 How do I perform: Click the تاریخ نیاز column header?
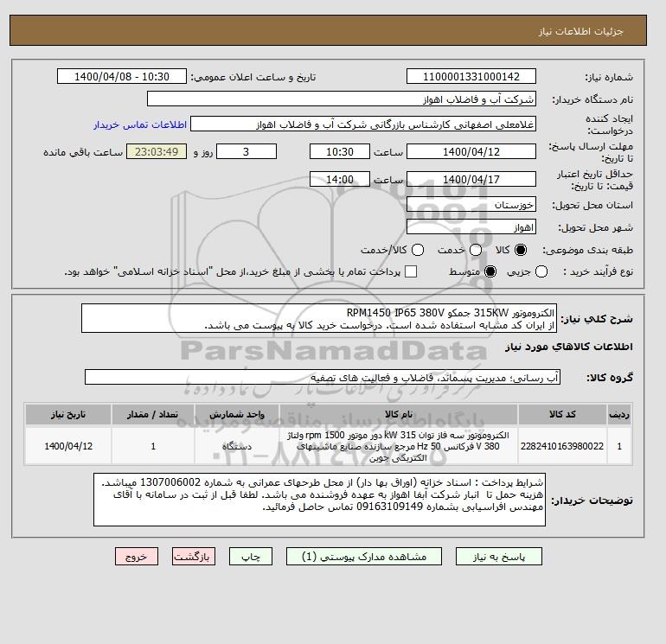(x=68, y=414)
